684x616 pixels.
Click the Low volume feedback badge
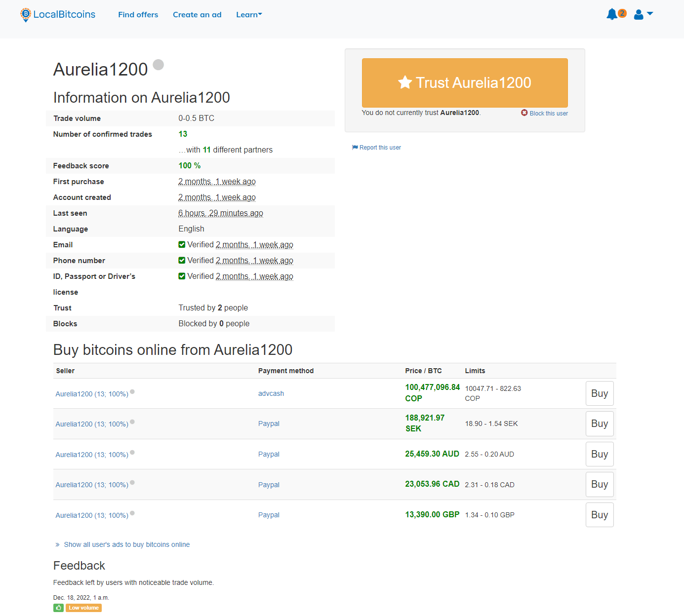[83, 608]
